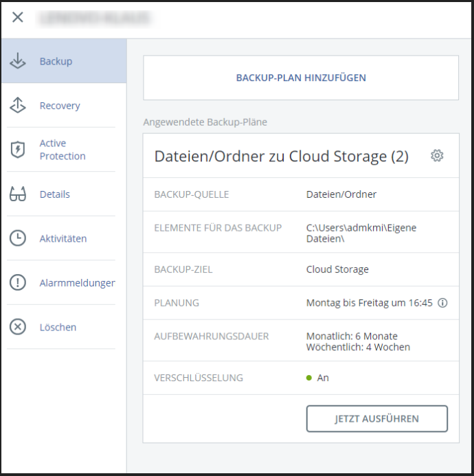Screen dimensions: 474x476
Task: Click the 'Monatlich: 6 Monate' retention setting
Action: coord(352,336)
